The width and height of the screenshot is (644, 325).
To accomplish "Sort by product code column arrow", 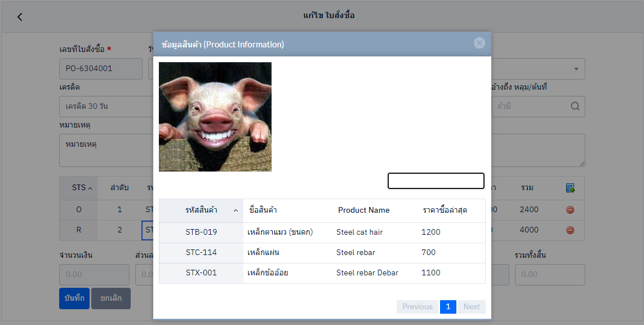I will click(235, 210).
